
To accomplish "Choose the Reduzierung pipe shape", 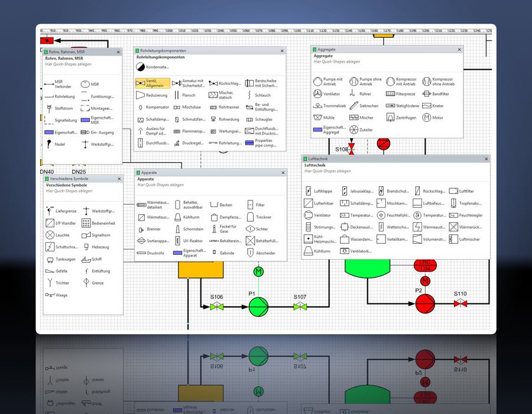I will (x=152, y=95).
